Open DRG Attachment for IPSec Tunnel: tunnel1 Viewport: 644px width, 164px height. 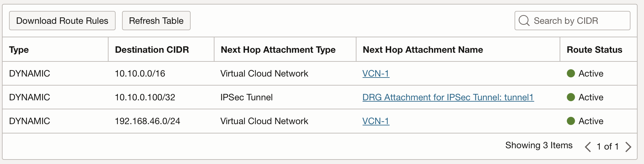(x=448, y=97)
